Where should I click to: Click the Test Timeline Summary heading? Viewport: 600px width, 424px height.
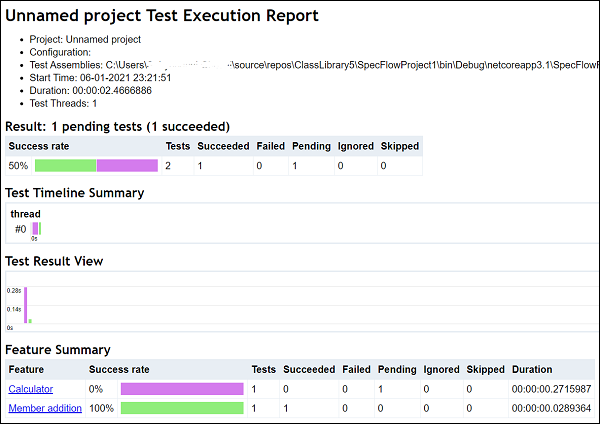[x=75, y=193]
